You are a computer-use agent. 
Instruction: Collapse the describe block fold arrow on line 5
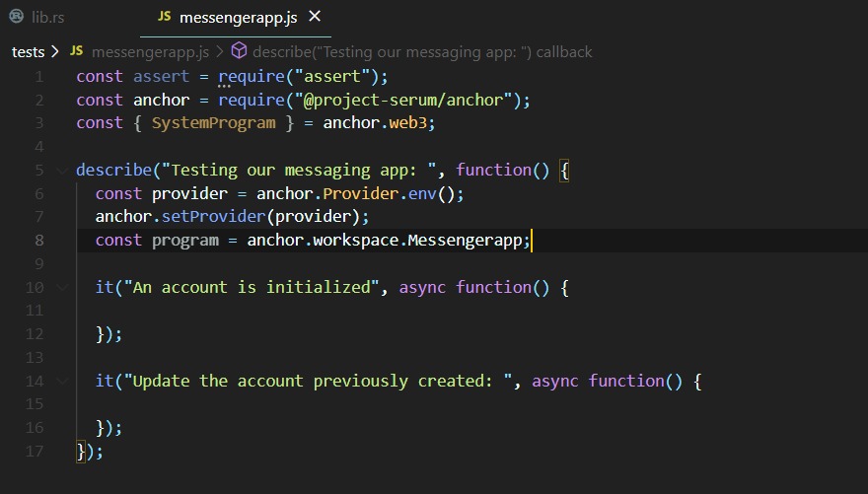click(x=62, y=171)
